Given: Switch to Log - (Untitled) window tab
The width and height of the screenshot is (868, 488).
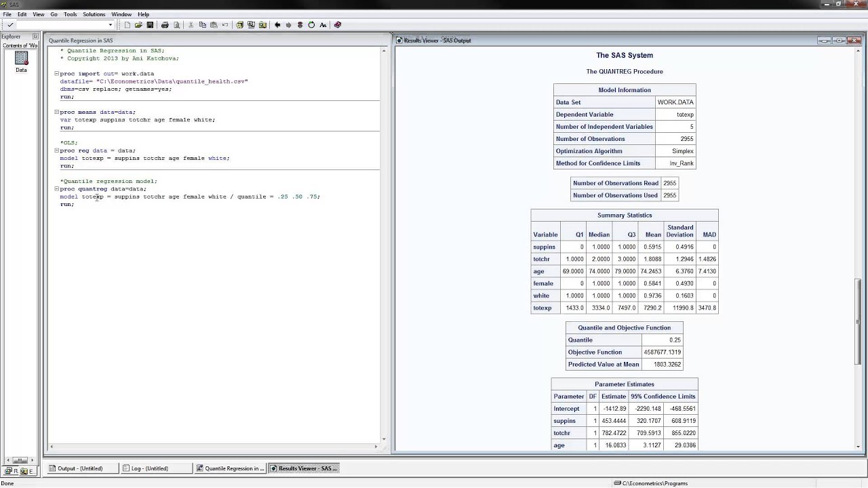Looking at the screenshot, I should coord(156,468).
